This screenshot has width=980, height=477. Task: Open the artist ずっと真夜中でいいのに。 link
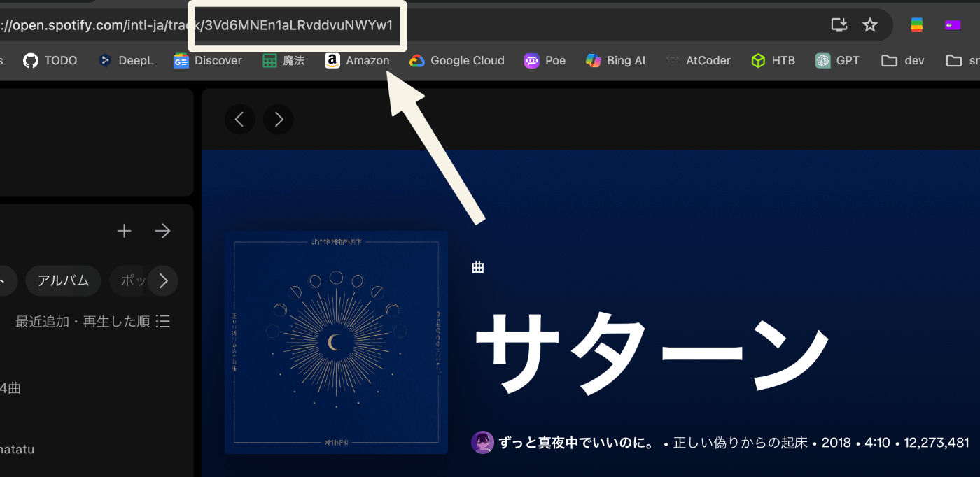pos(577,443)
